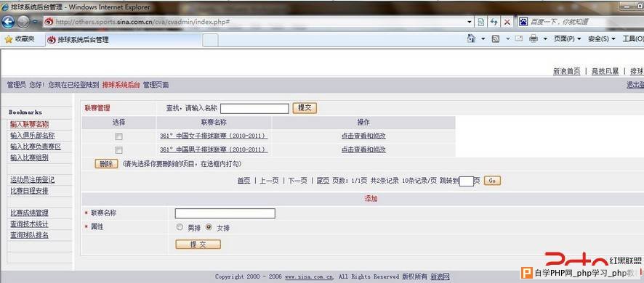Click the red stop loading icon
644x283 pixels.
point(507,22)
